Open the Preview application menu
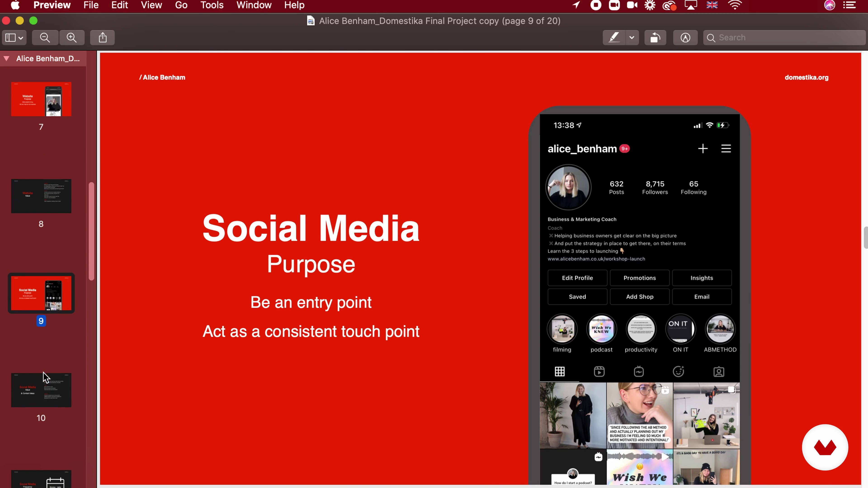 coord(52,5)
